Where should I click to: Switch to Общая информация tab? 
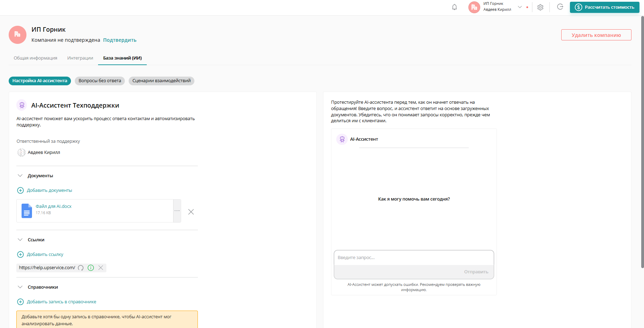click(x=35, y=58)
